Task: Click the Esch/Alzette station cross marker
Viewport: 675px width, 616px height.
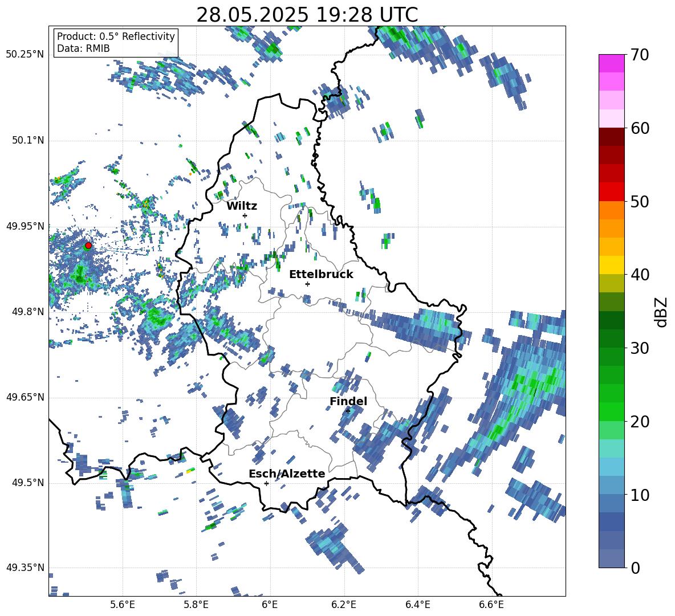Action: [266, 483]
